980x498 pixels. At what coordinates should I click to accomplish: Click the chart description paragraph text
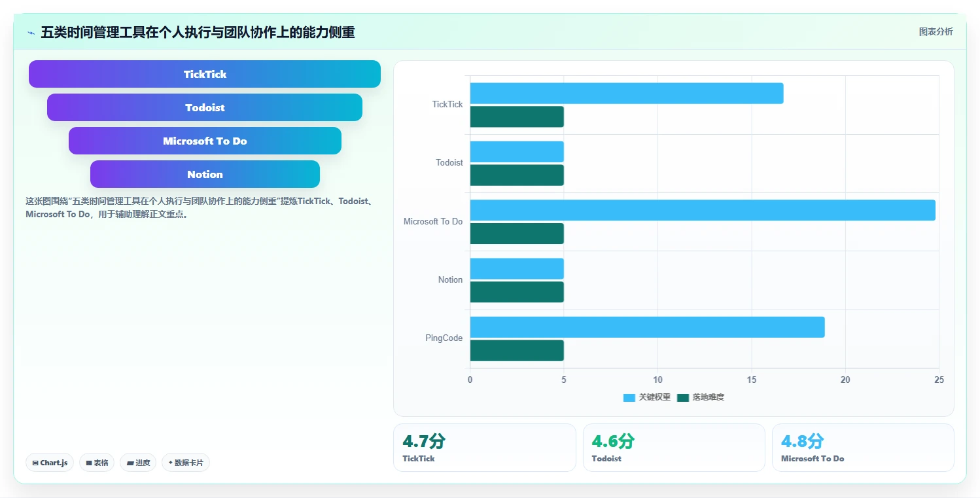coord(200,207)
